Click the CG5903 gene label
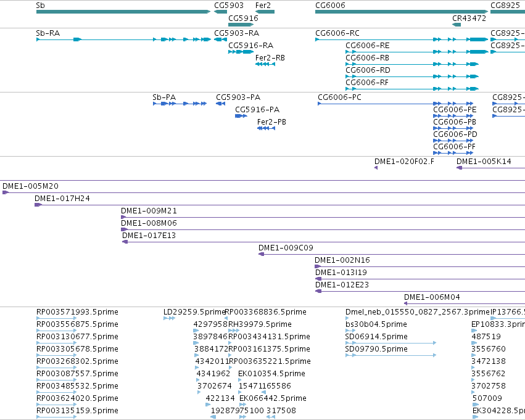The height and width of the screenshot is (420, 525). point(229,6)
